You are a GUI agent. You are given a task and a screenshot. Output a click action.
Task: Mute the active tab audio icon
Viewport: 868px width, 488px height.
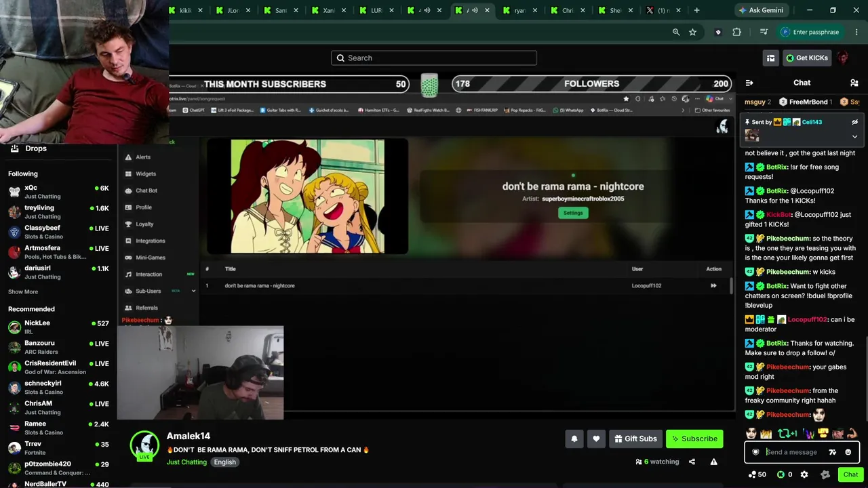[x=475, y=10]
